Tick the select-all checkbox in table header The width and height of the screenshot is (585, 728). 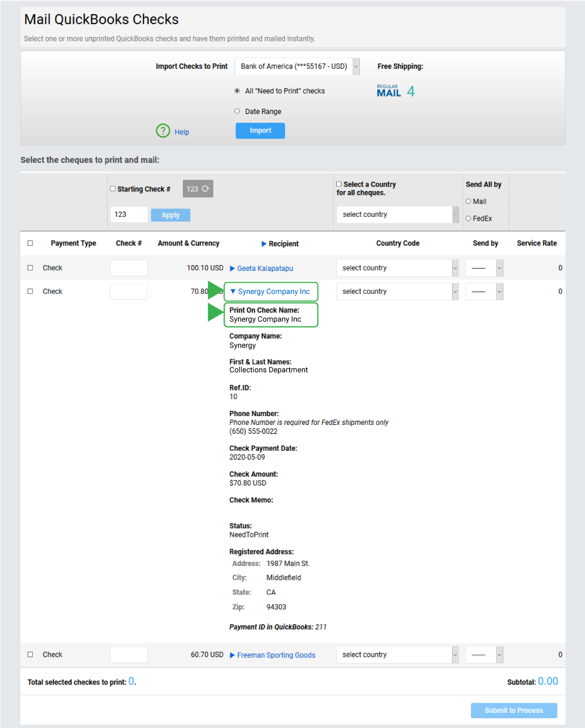30,243
